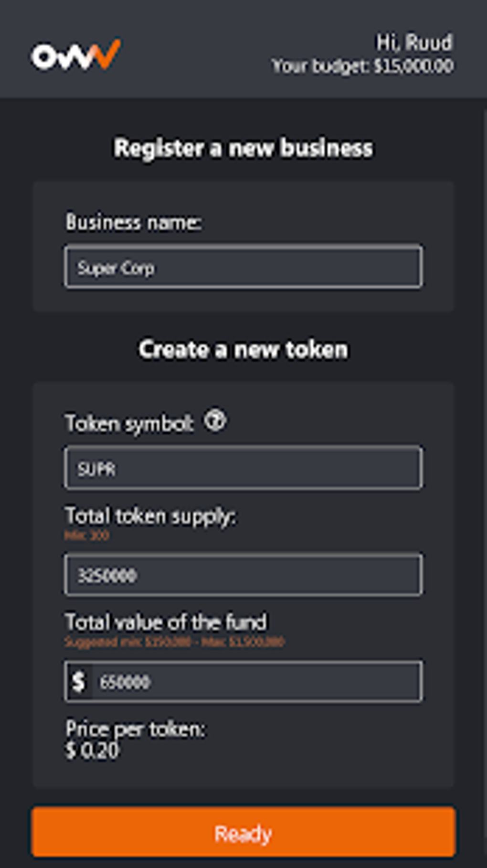This screenshot has width=487, height=868.
Task: Focus the Token symbol input containing SUPR
Action: 243,468
